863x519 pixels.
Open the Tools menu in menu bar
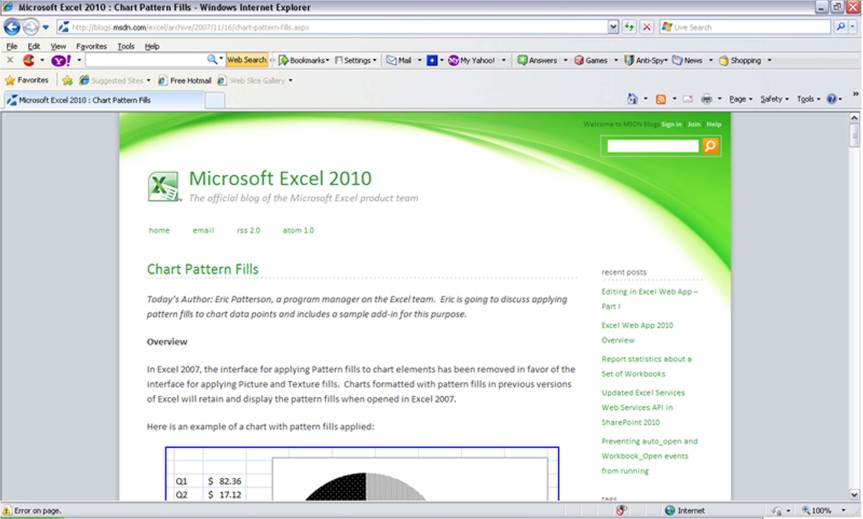tap(125, 46)
